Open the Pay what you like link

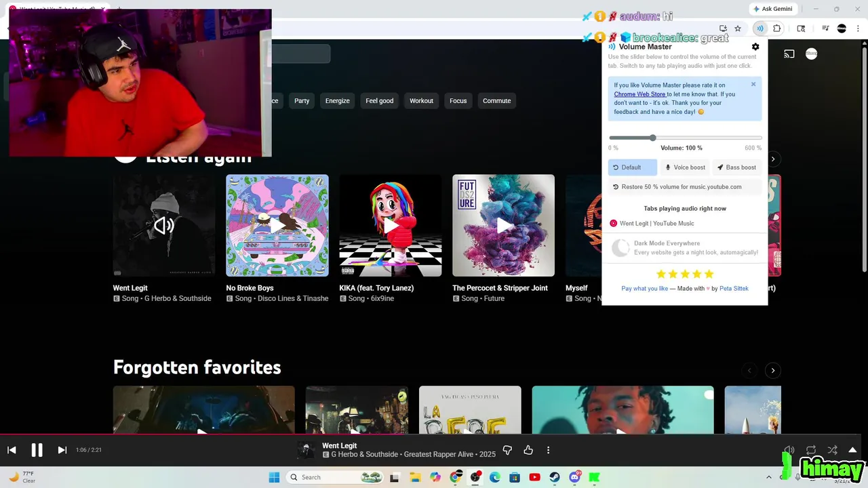[644, 289]
